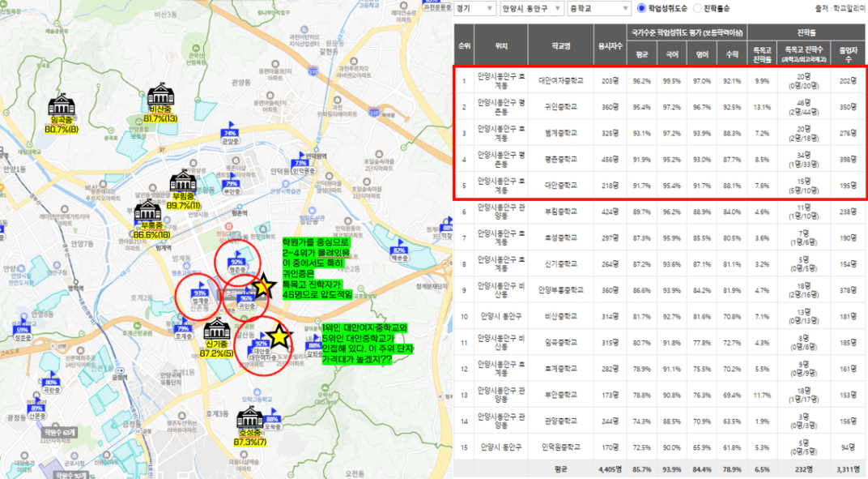Click school name 안양부흥중학교 in table
Image resolution: width=868 pixels, height=479 pixels.
point(561,290)
